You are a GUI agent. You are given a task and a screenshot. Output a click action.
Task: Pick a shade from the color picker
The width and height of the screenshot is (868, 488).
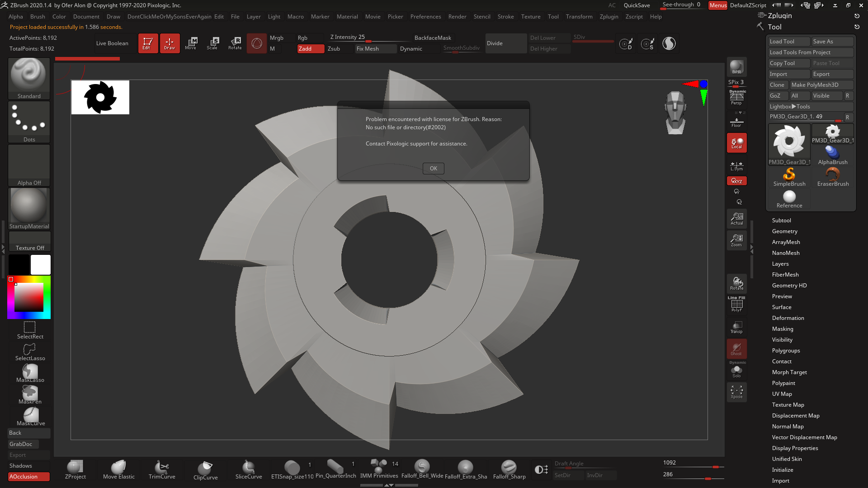pos(29,297)
